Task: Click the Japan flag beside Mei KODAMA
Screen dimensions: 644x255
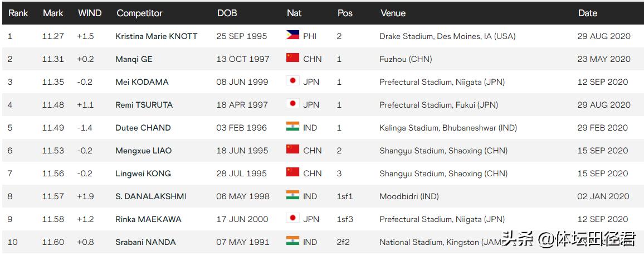Action: [292, 81]
